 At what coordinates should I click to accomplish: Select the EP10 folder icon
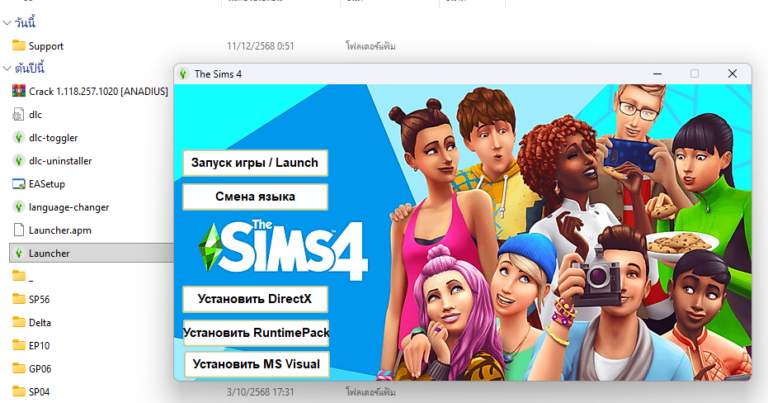[19, 346]
